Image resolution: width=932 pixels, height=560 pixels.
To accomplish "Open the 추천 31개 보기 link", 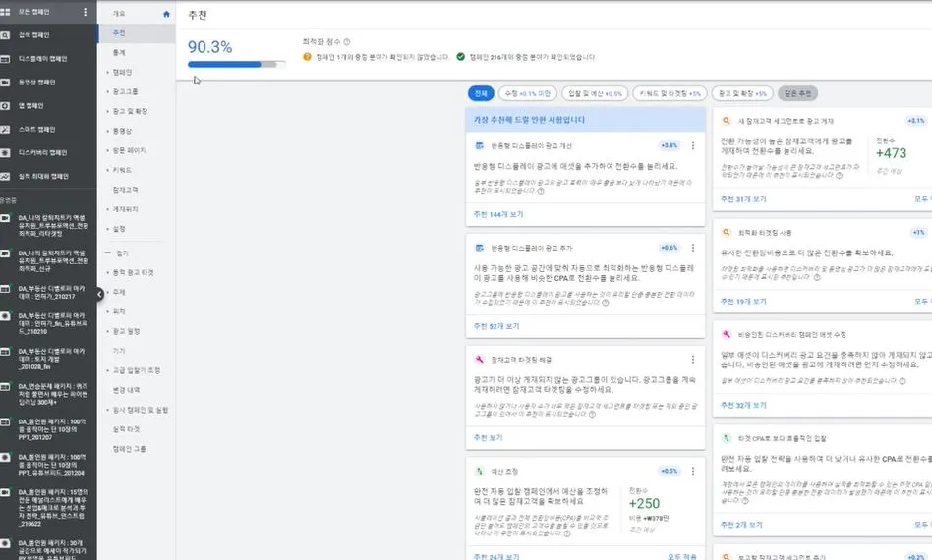I will pyautogui.click(x=743, y=199).
